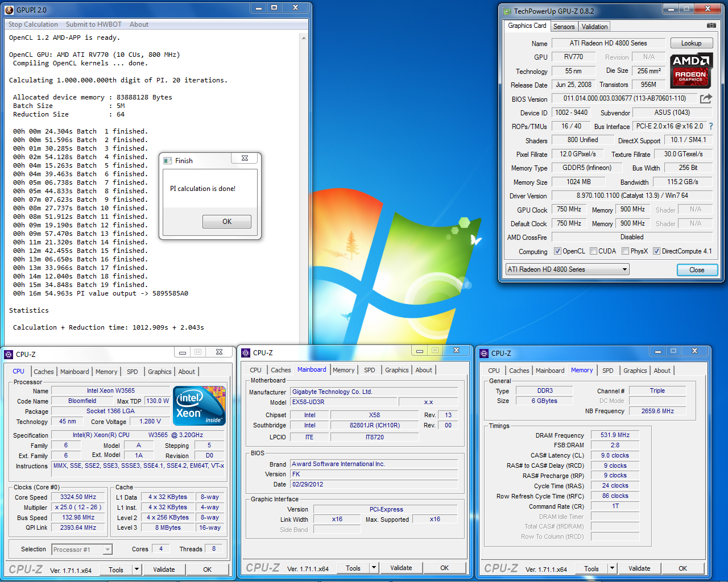Click the CPU-Z CPU window title icon
The image size is (728, 582).
tap(9, 354)
